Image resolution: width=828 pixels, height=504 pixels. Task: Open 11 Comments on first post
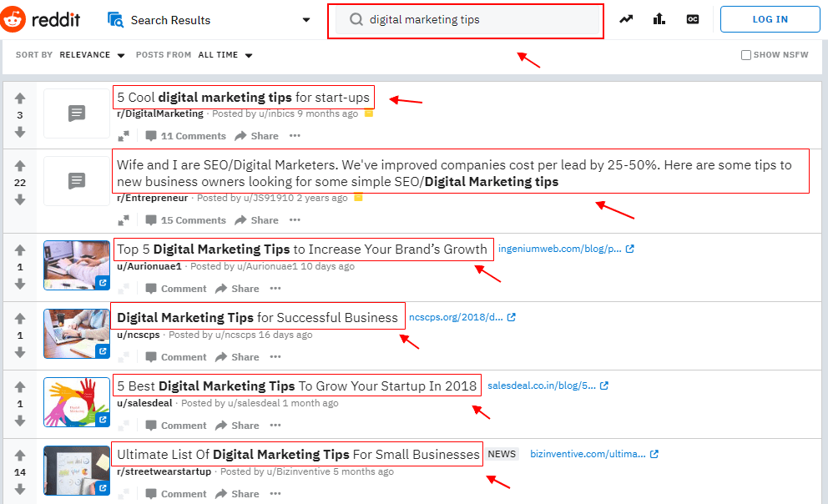click(186, 136)
